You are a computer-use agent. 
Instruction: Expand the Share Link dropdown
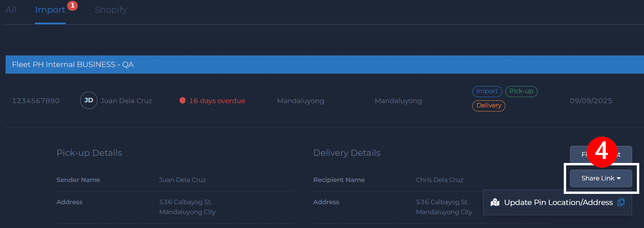coord(601,178)
